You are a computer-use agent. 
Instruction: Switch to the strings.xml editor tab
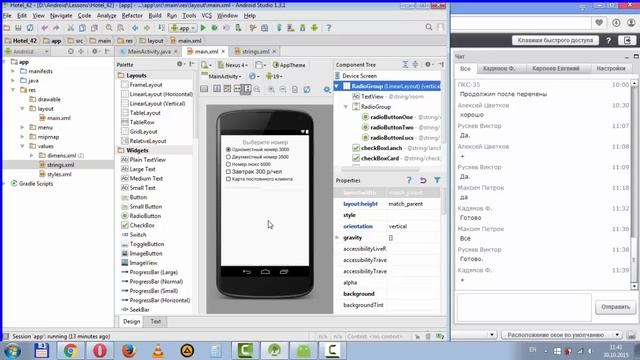click(255, 51)
